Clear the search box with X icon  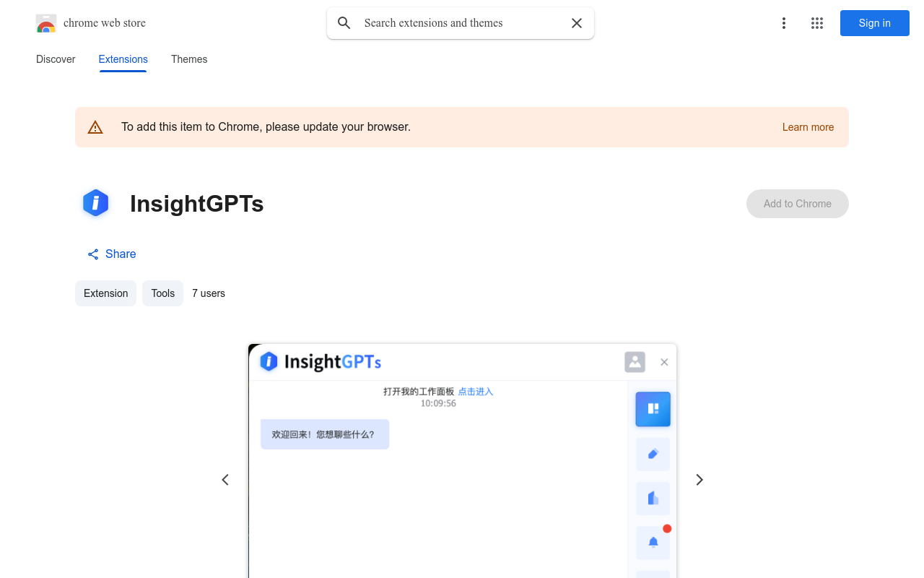[577, 23]
